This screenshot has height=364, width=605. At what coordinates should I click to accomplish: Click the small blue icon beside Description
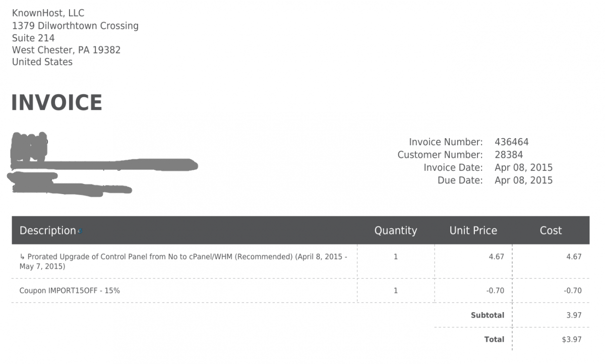(x=80, y=231)
